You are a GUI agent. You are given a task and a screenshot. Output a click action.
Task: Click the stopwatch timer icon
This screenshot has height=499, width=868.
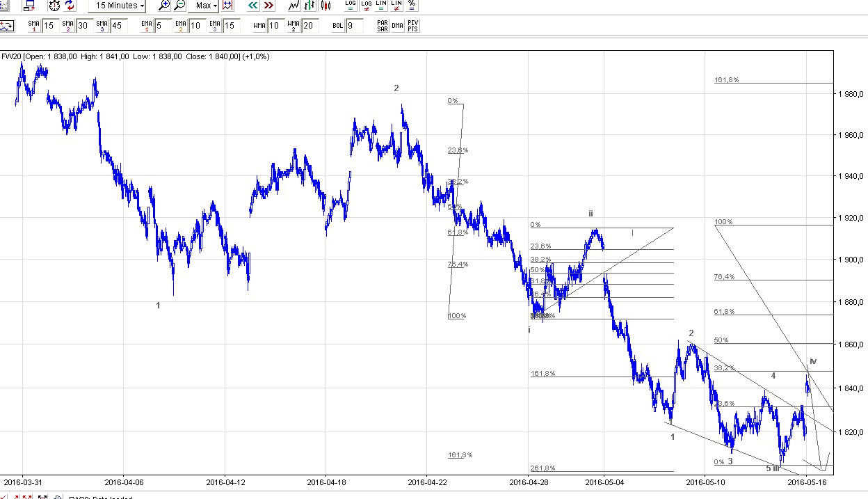click(x=55, y=6)
